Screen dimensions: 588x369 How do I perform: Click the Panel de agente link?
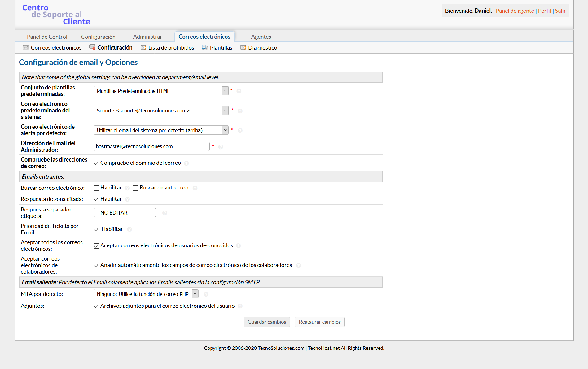(x=515, y=11)
